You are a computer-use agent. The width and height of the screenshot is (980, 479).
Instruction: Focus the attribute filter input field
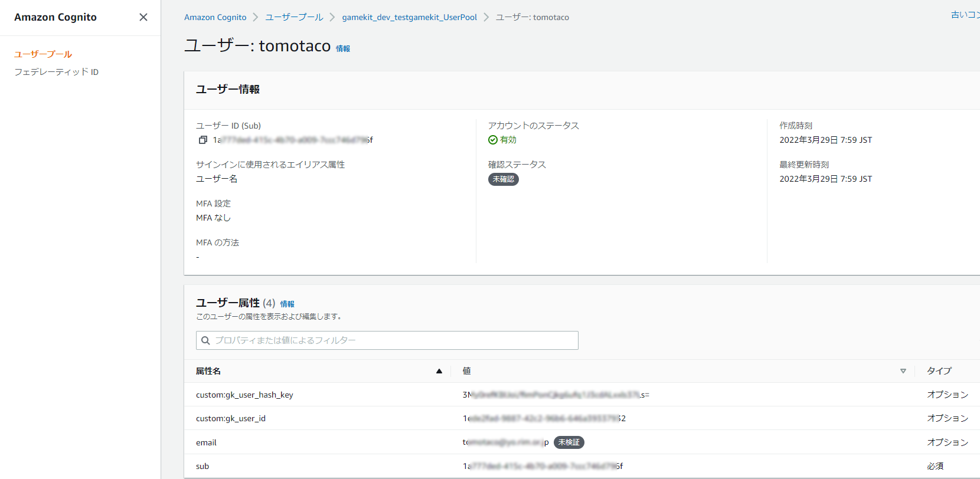click(x=387, y=340)
